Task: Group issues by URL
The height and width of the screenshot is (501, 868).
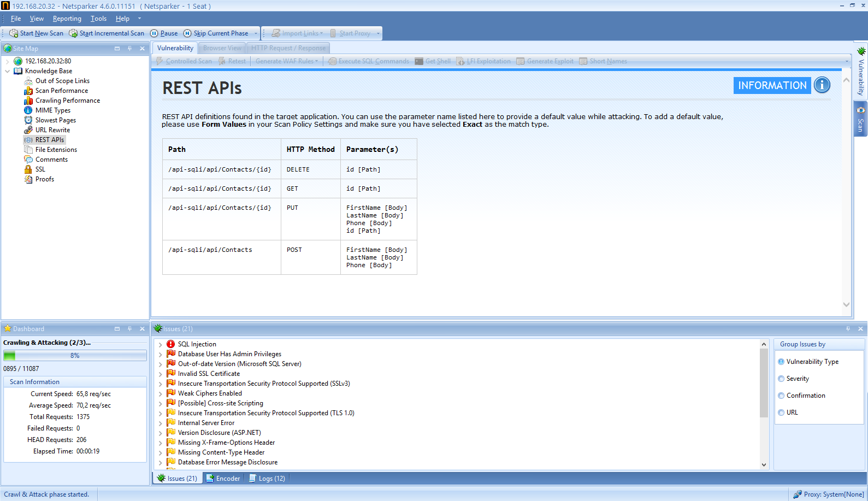Action: click(x=788, y=412)
